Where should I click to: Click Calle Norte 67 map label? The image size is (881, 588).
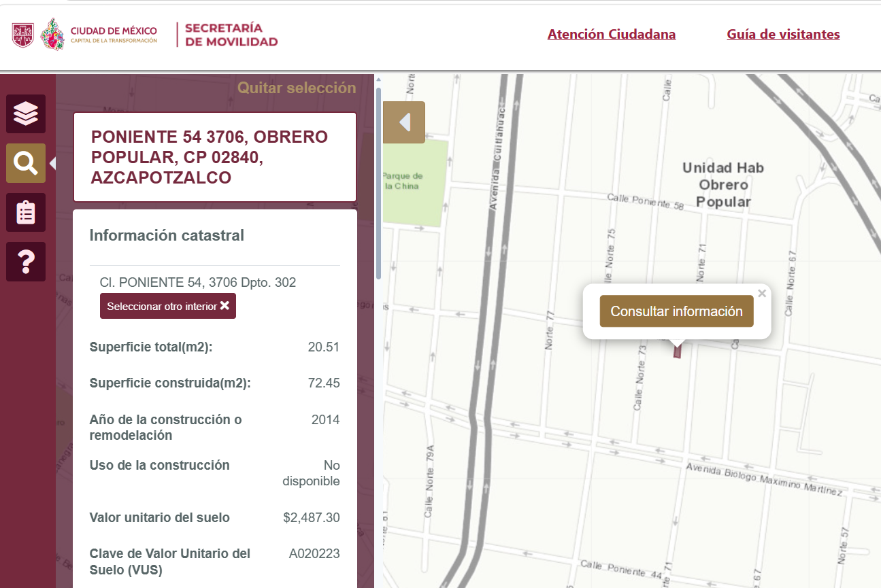(790, 282)
